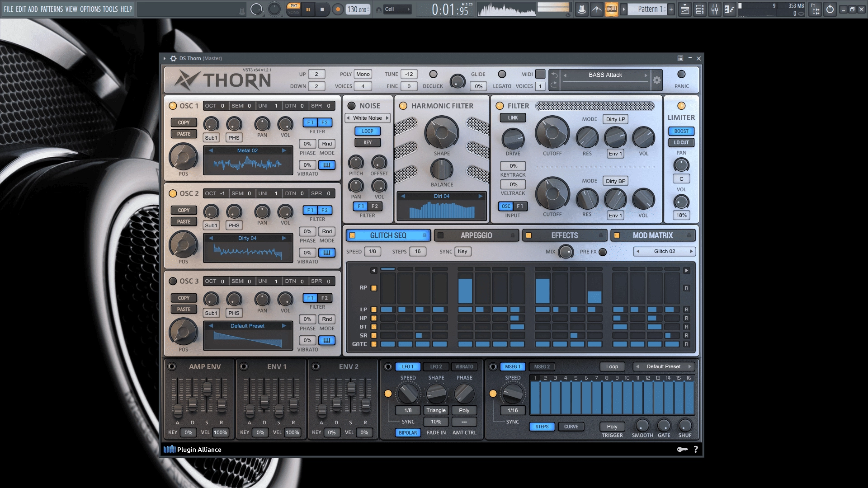Click the noise LOOP button
This screenshot has height=488, width=868.
pos(368,131)
